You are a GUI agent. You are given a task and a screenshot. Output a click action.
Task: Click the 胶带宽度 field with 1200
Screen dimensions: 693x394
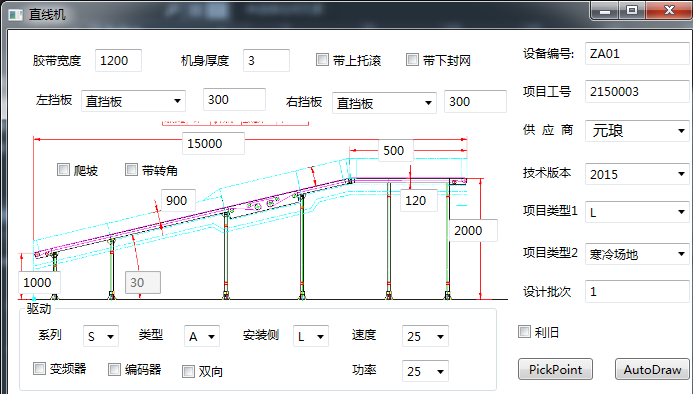(x=118, y=61)
